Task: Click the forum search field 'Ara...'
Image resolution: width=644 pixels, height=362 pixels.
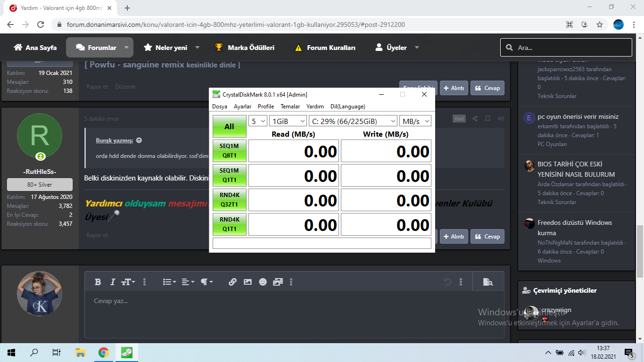Action: pyautogui.click(x=566, y=48)
